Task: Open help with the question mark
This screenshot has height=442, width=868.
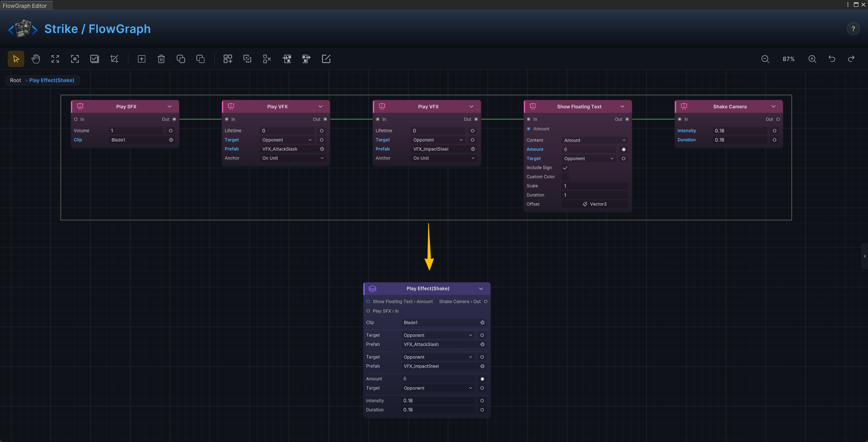Action: click(853, 29)
